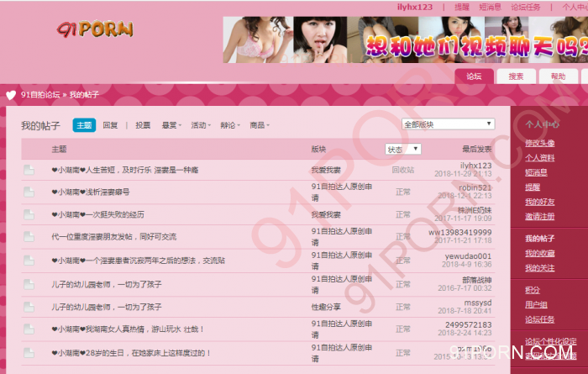Viewport: 588px width, 374px height.
Task: Select the 搜索 navigation tab
Action: pos(516,76)
